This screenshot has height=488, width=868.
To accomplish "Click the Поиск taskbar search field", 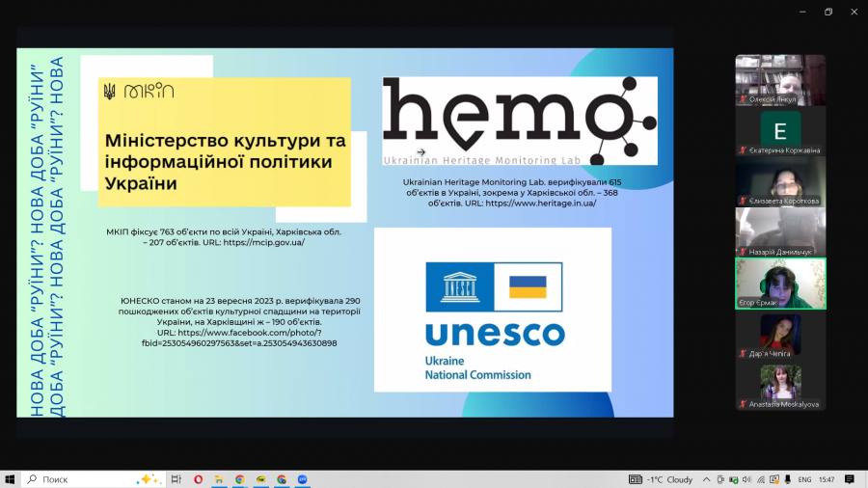I will (93, 479).
